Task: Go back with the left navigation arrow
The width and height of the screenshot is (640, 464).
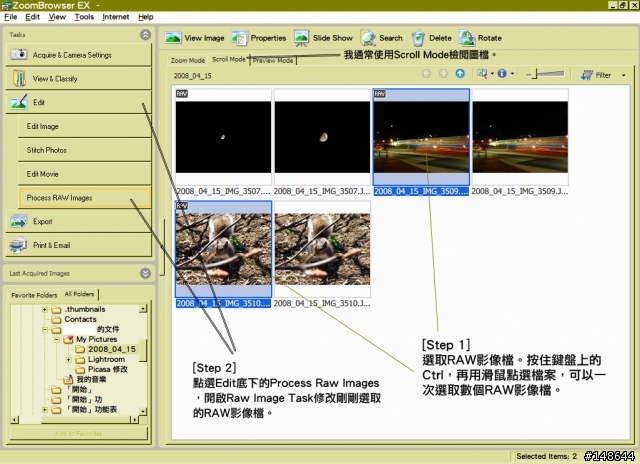Action: click(x=427, y=73)
